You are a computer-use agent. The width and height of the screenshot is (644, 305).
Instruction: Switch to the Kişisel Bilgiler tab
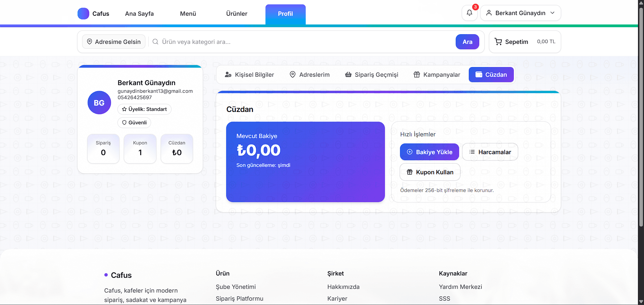tap(249, 75)
